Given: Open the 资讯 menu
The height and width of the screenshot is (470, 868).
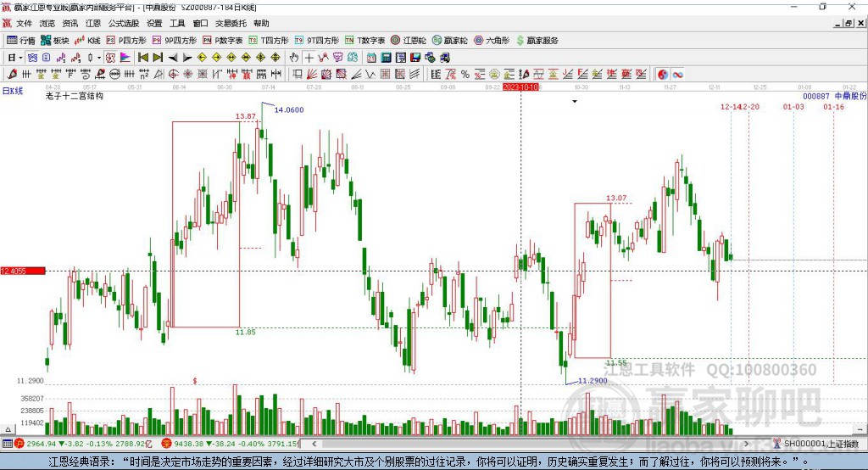Looking at the screenshot, I should (x=70, y=23).
